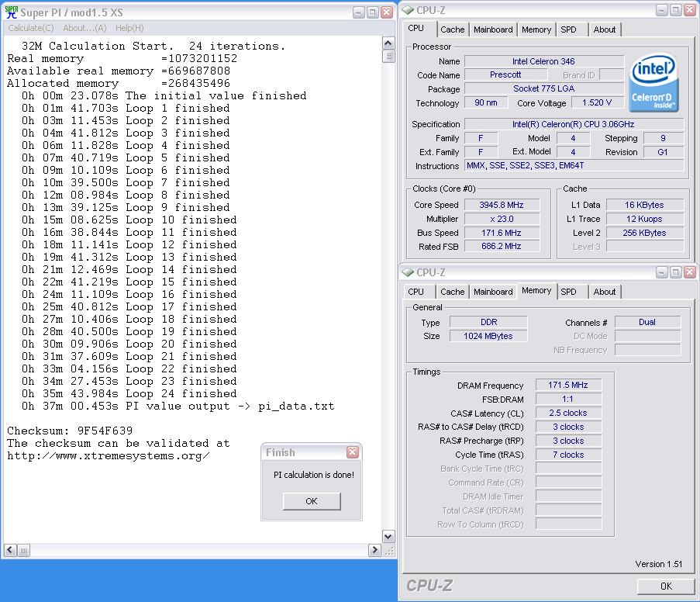Click the vertical scrollbar thumb in Super PI
The width and height of the screenshot is (700, 602).
tap(388, 56)
